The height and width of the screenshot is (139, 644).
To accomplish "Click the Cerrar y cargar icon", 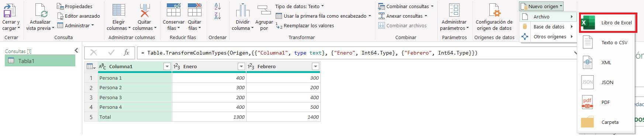I will (x=9, y=10).
